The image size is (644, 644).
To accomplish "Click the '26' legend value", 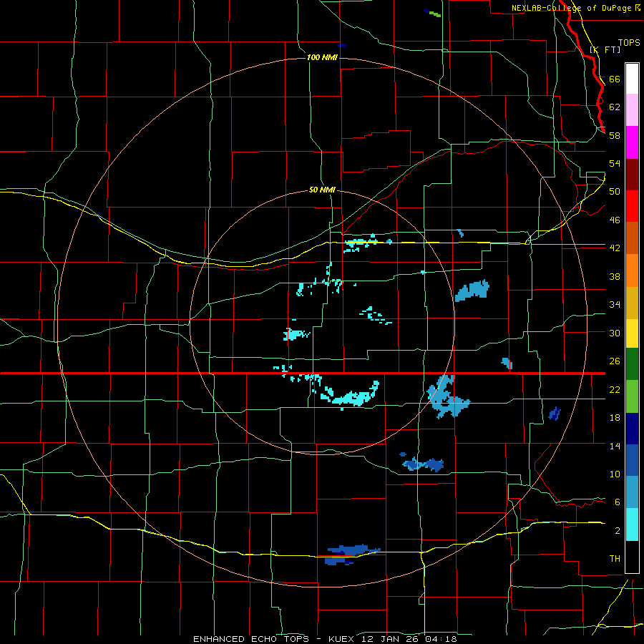I will [615, 361].
